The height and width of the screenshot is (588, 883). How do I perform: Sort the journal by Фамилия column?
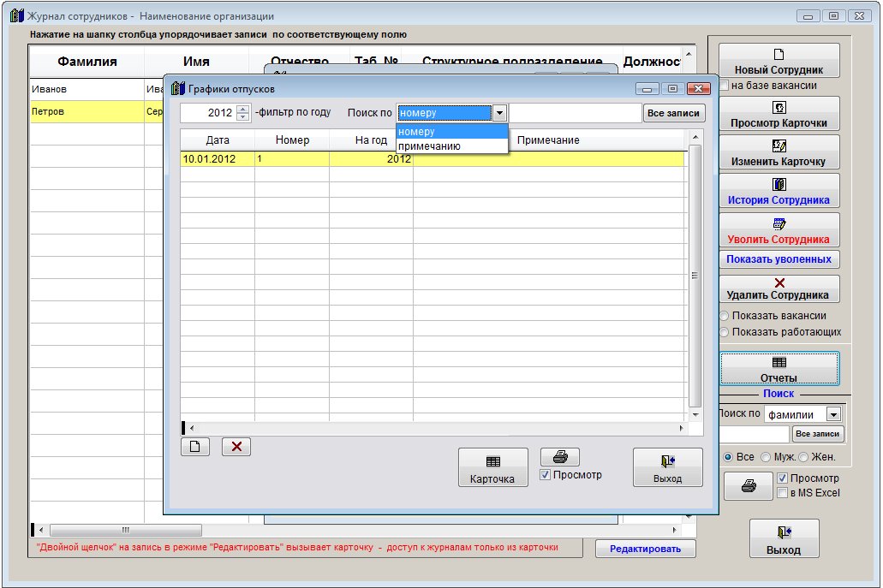[x=87, y=62]
